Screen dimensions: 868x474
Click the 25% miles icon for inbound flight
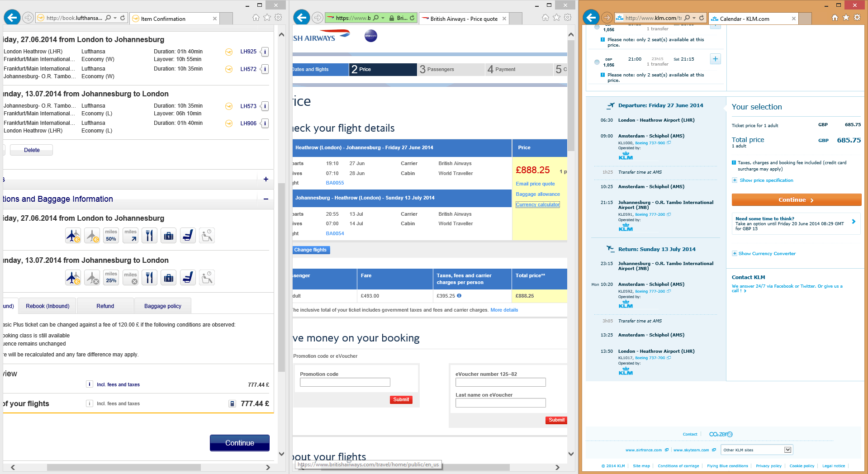(111, 277)
